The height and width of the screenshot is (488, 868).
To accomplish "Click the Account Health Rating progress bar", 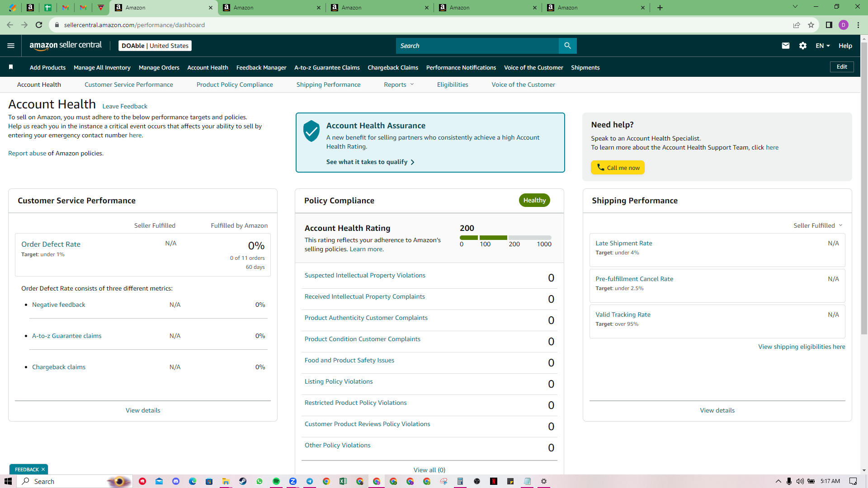I will (505, 238).
